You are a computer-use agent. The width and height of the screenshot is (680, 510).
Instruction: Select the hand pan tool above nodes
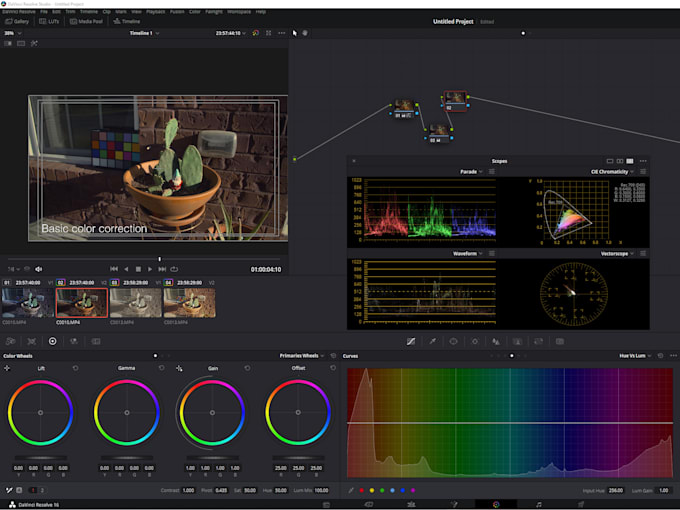[305, 33]
